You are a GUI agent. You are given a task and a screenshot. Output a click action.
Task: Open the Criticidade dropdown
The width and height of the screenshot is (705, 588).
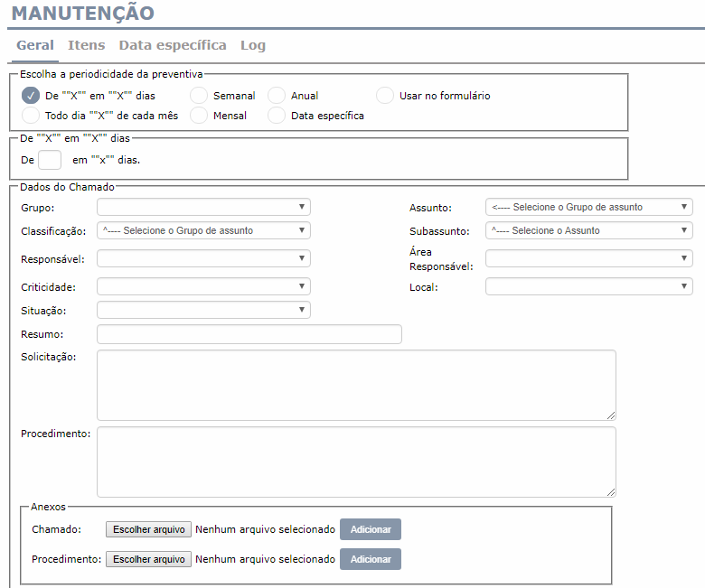coord(203,286)
